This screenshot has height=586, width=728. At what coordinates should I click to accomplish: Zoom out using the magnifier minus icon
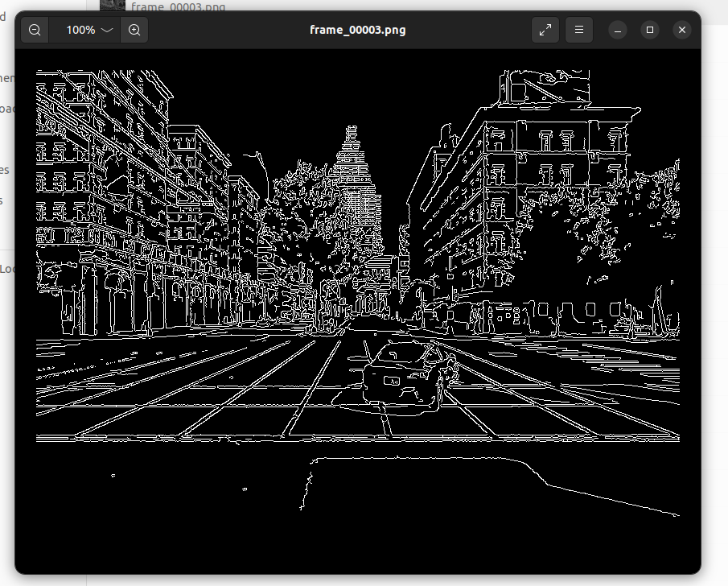point(35,30)
